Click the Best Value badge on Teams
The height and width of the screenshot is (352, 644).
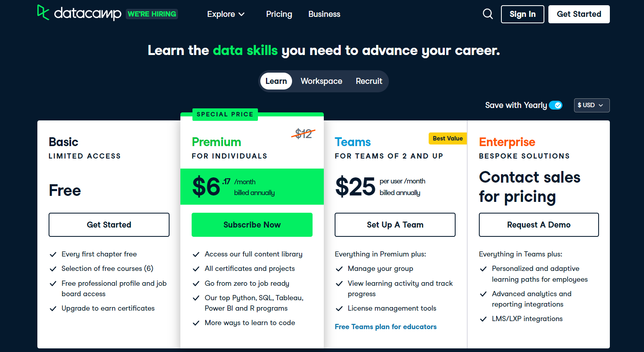point(448,138)
